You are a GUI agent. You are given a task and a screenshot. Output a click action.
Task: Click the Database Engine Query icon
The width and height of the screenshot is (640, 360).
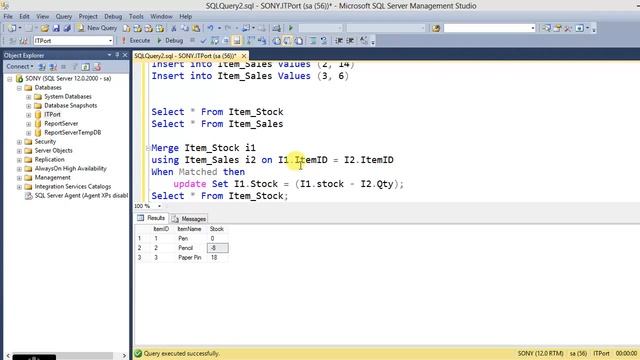click(127, 28)
